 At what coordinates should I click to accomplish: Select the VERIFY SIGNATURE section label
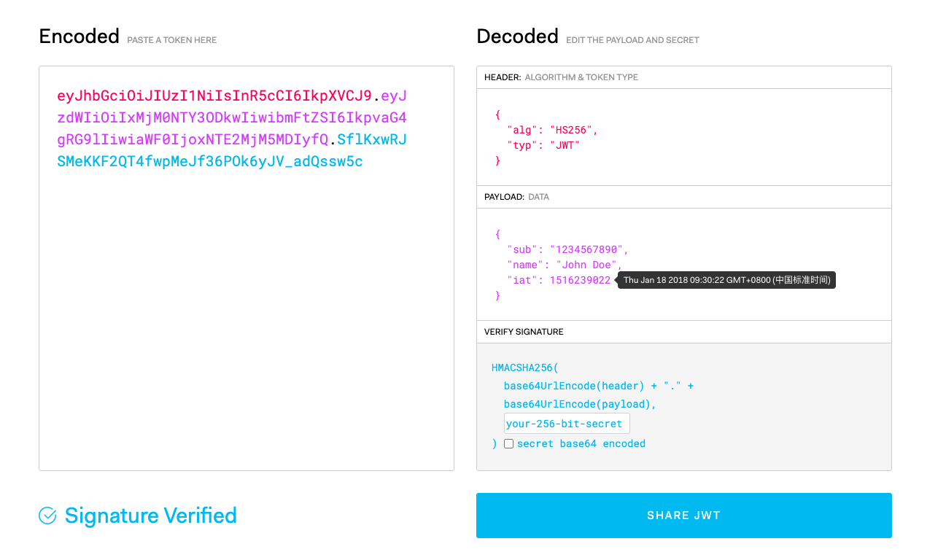click(x=524, y=332)
